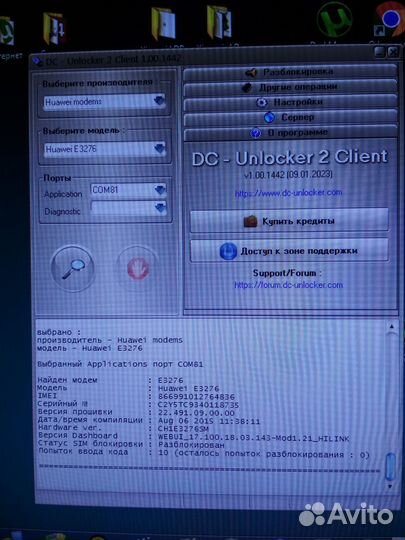
Task: Click the uTorrent desktop icon
Action: coord(334,20)
